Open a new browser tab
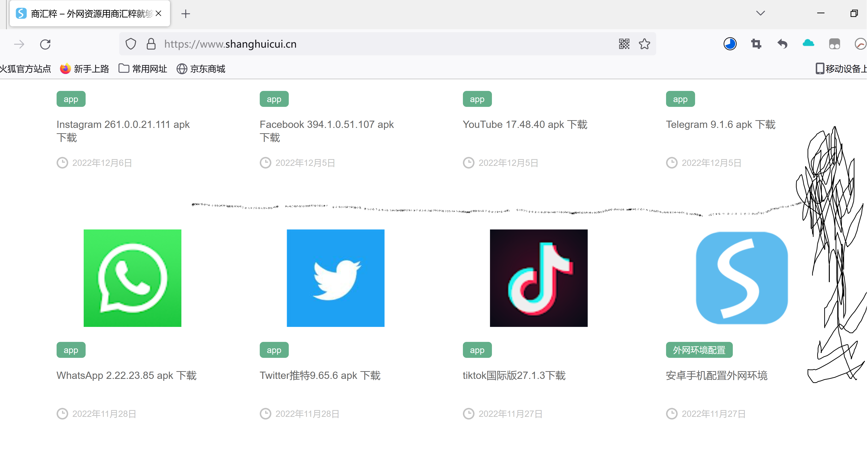The width and height of the screenshot is (868, 449). (x=186, y=14)
